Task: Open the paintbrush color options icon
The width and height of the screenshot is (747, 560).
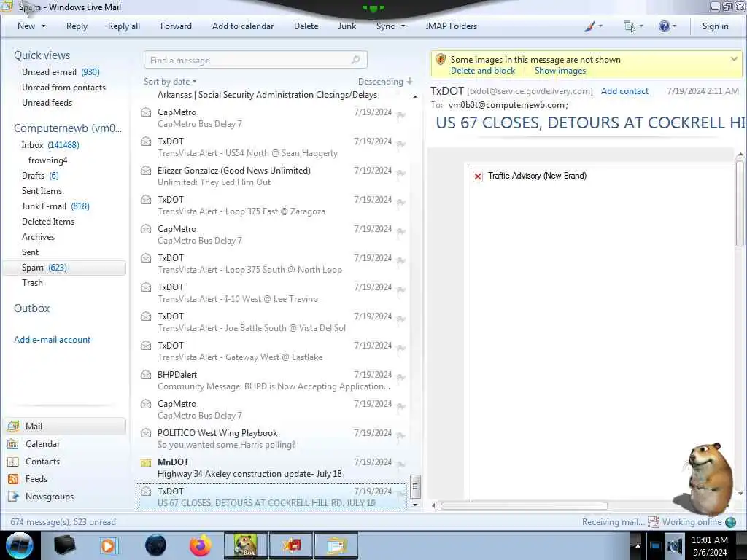Action: tap(589, 26)
